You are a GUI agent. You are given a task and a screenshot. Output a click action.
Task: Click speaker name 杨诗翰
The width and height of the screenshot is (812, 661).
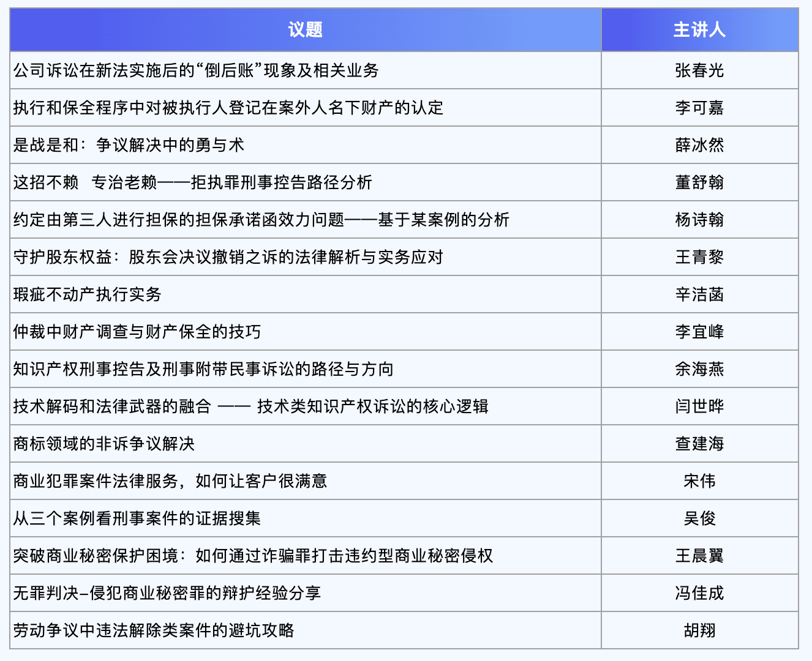[699, 220]
